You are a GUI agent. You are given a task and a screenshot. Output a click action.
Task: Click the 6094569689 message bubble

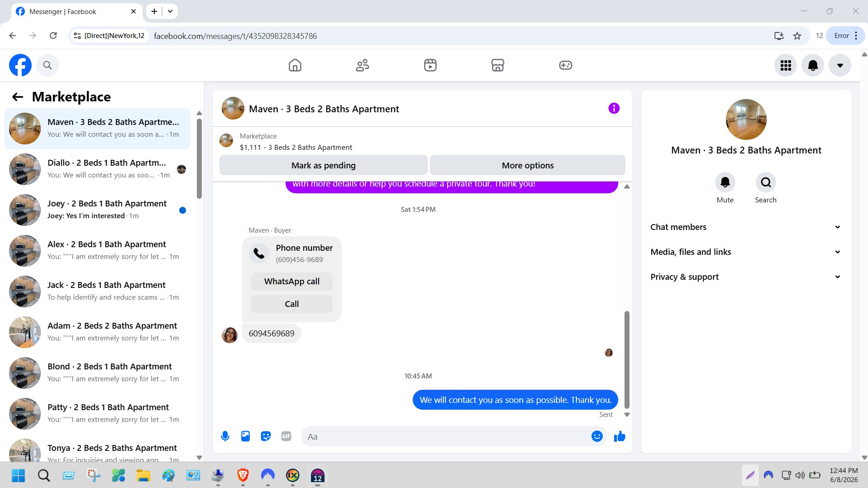tap(272, 334)
